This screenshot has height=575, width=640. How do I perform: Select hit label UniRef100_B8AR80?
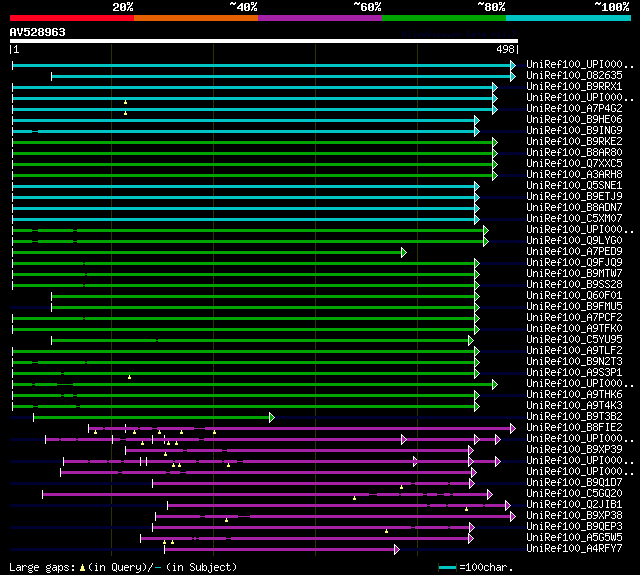point(574,153)
